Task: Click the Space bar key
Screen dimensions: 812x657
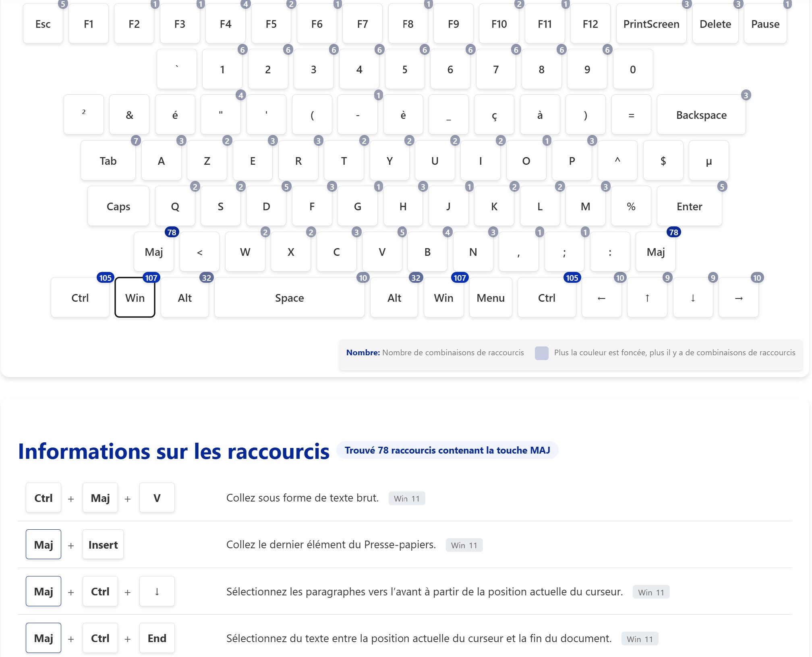Action: coord(290,298)
